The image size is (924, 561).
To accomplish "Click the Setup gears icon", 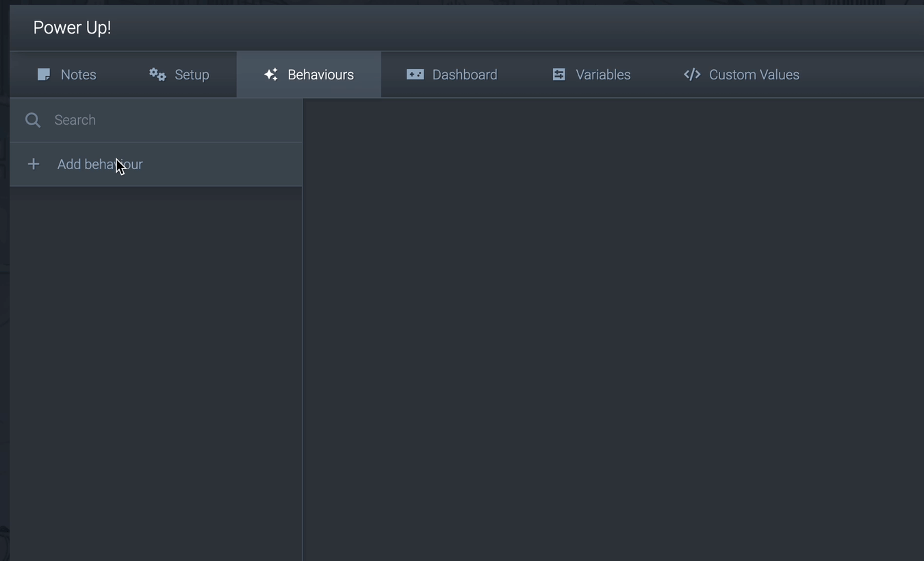I will point(157,74).
